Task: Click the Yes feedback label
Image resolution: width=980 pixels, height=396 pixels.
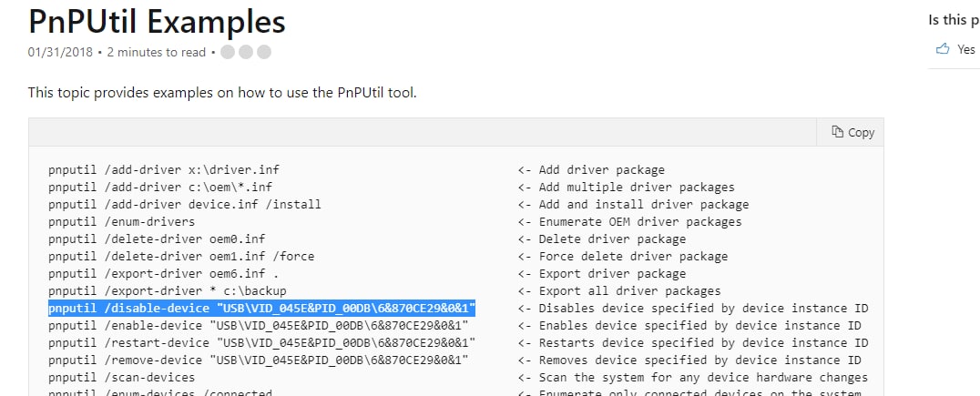Action: [965, 49]
